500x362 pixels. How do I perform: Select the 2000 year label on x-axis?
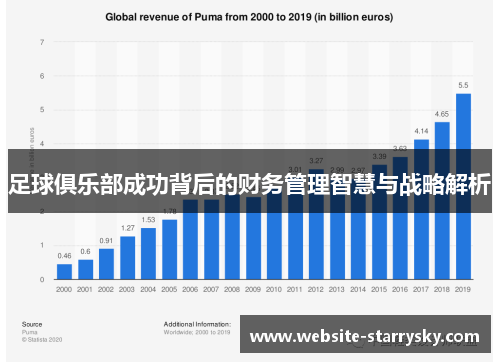(64, 289)
